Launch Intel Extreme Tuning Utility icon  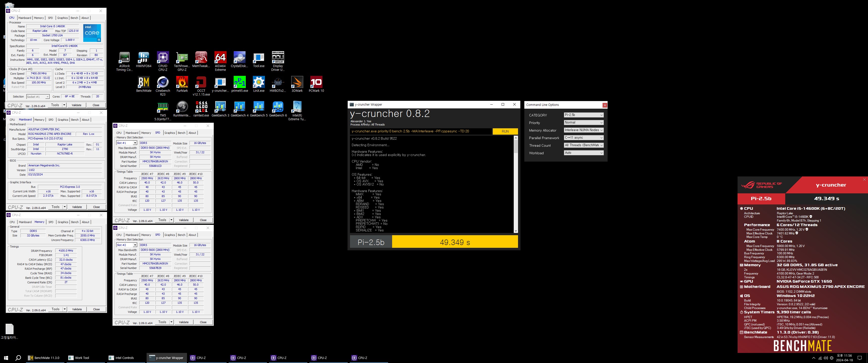point(297,111)
